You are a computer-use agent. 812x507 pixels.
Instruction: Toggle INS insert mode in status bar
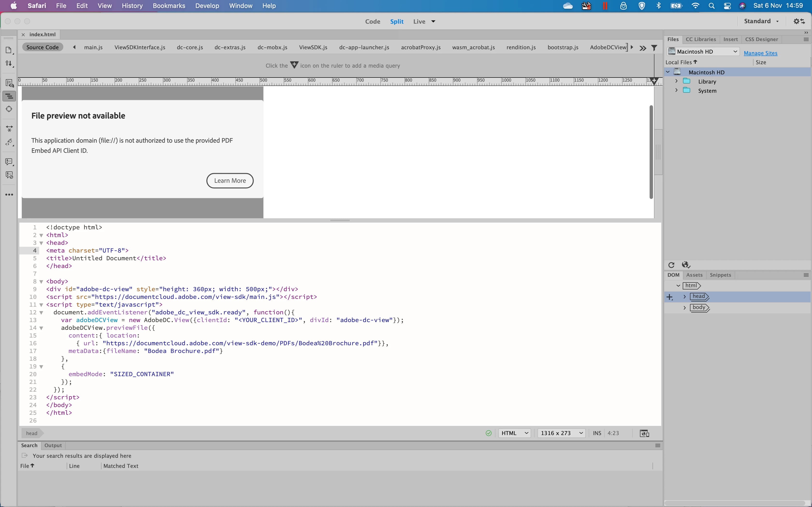coord(597,433)
